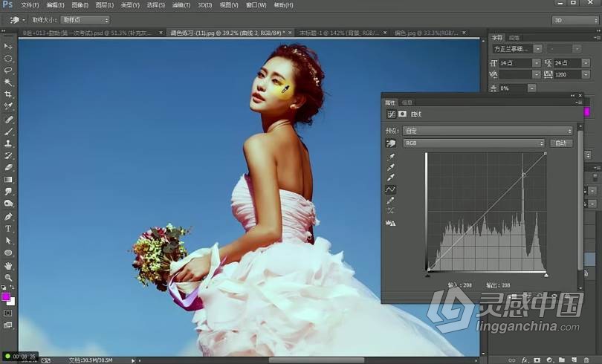Click the histogram clipping warning icon
This screenshot has width=602, height=364.
(391, 223)
